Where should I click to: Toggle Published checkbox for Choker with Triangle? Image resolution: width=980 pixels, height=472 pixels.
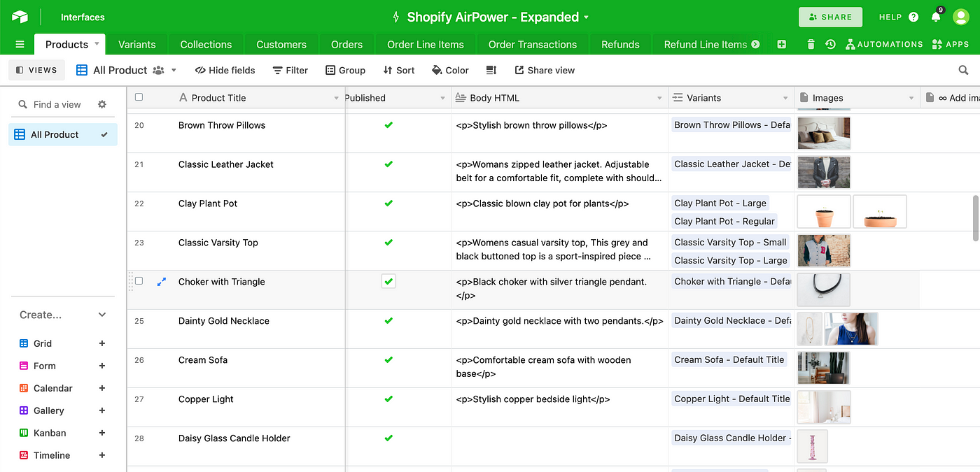click(x=388, y=282)
